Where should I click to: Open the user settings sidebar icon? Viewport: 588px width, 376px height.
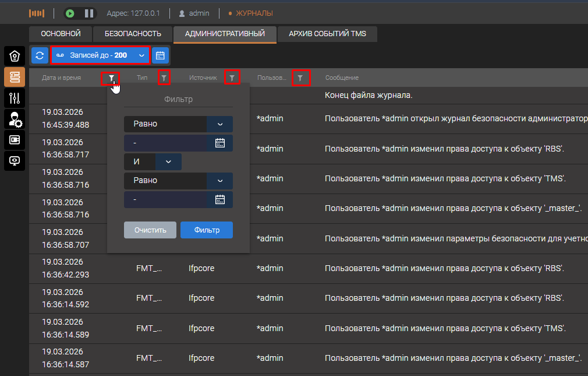pos(15,119)
